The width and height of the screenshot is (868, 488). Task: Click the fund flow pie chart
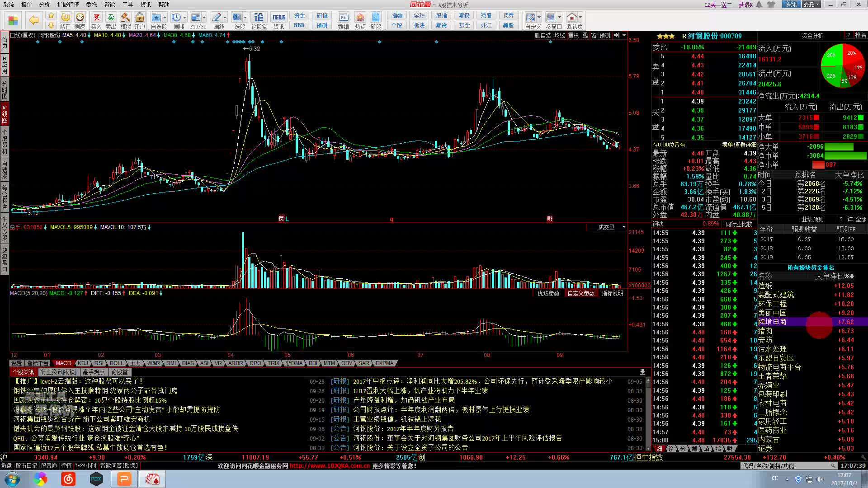(842, 65)
